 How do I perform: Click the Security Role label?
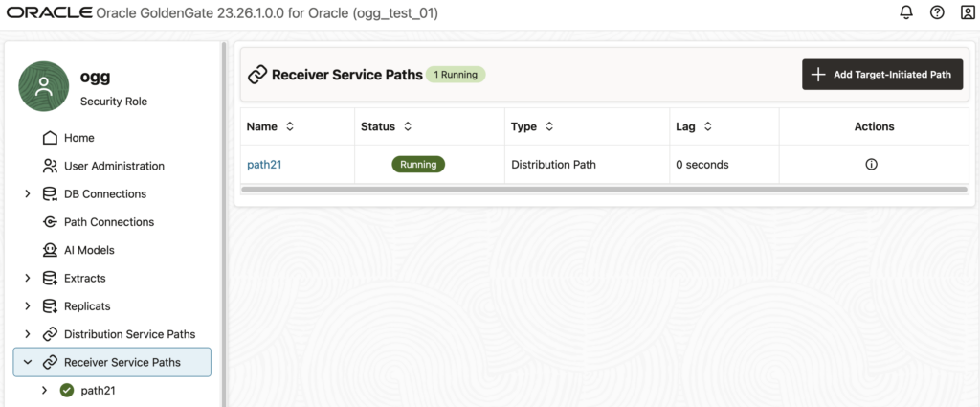tap(114, 102)
